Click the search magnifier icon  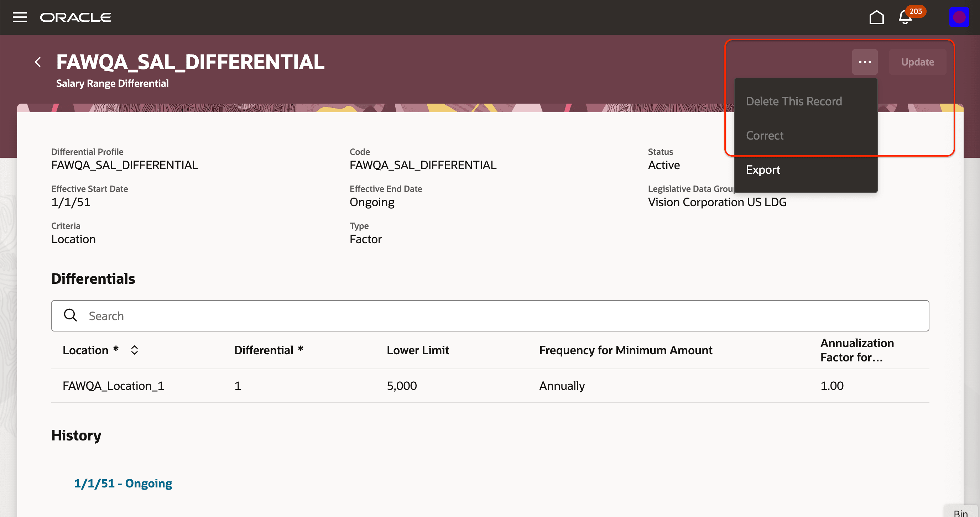click(x=71, y=316)
